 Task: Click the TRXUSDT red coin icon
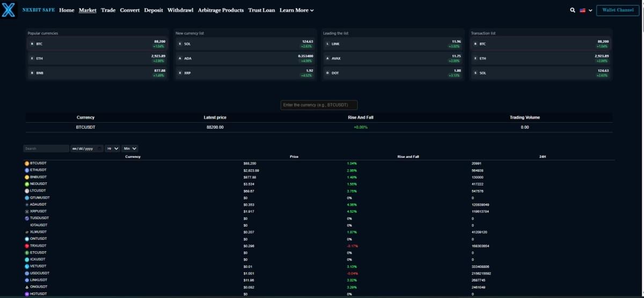point(27,245)
